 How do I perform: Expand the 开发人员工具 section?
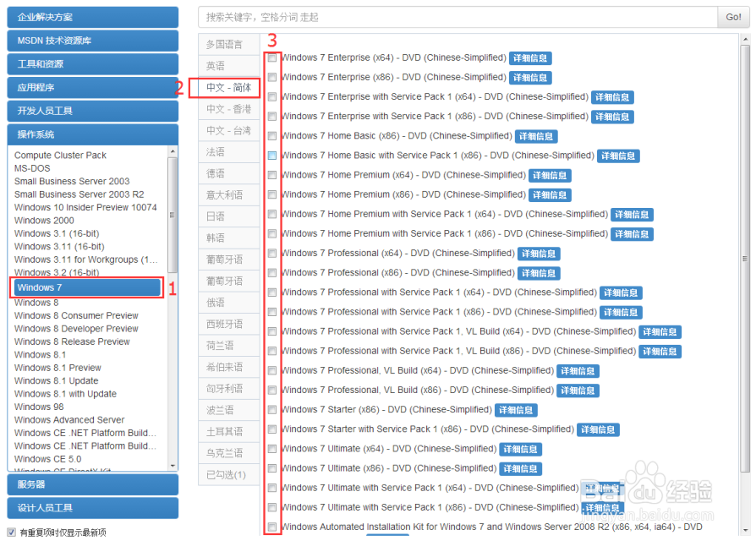92,111
